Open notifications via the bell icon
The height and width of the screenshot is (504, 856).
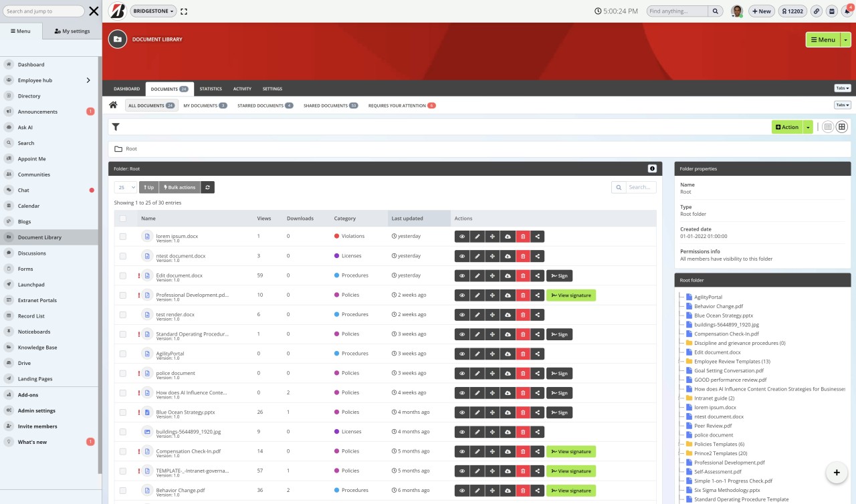coord(845,11)
